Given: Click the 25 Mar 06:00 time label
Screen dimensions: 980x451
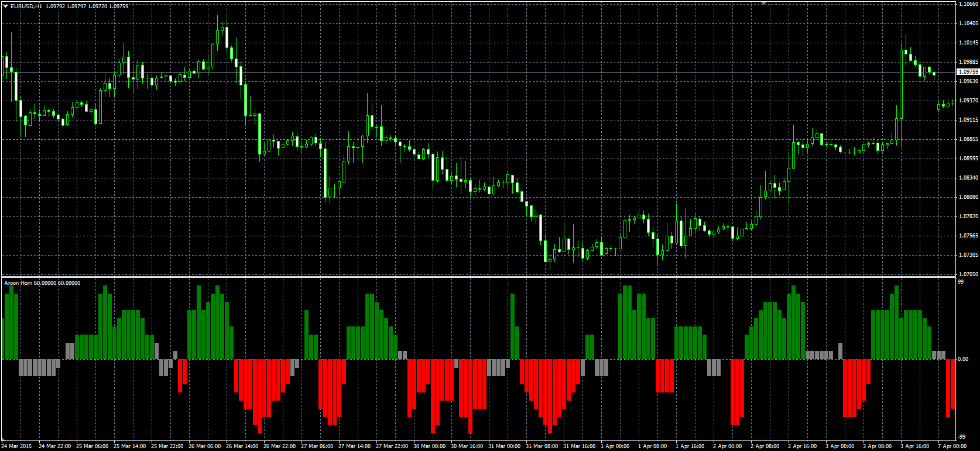Looking at the screenshot, I should (92, 446).
